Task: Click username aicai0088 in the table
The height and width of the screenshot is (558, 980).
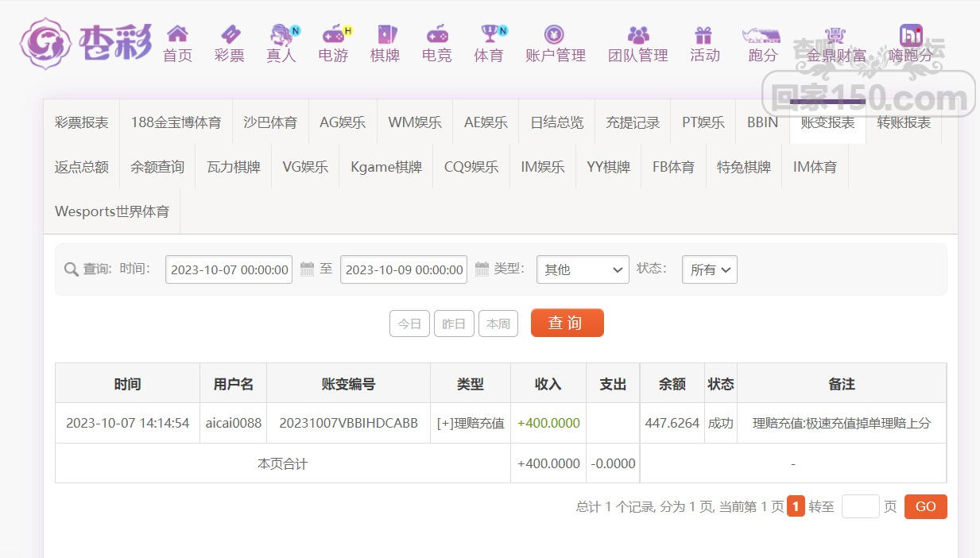Action: [x=234, y=423]
